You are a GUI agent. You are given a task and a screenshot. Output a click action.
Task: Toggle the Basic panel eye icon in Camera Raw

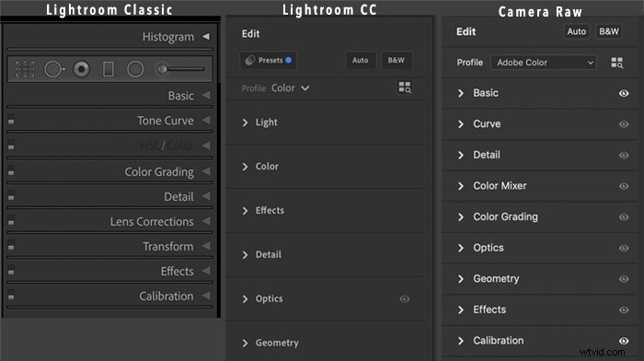[624, 93]
